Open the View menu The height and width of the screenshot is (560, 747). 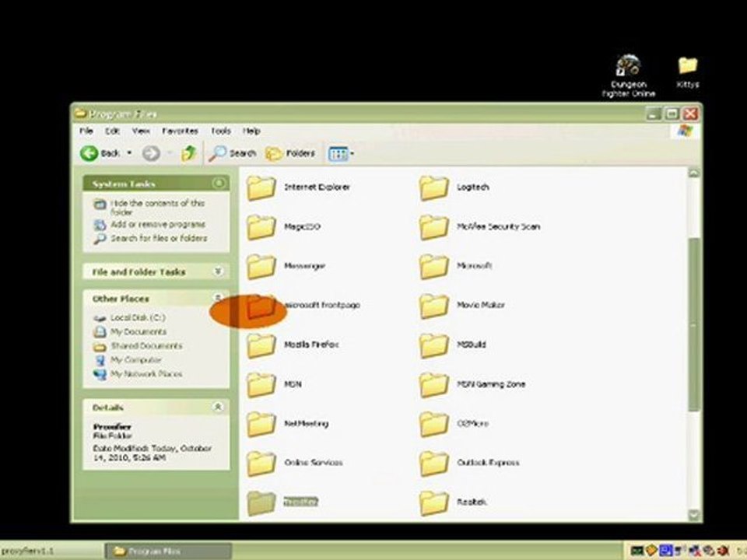tap(141, 131)
